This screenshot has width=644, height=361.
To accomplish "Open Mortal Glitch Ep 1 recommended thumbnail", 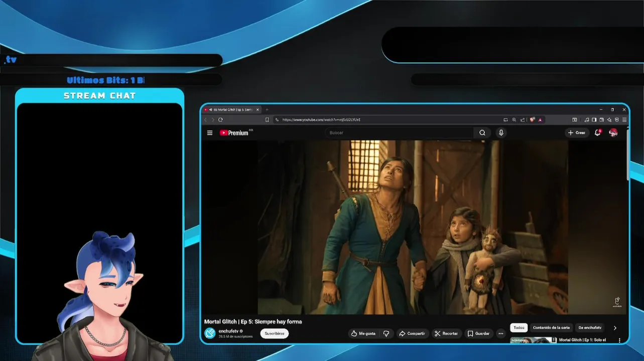I will tap(533, 340).
